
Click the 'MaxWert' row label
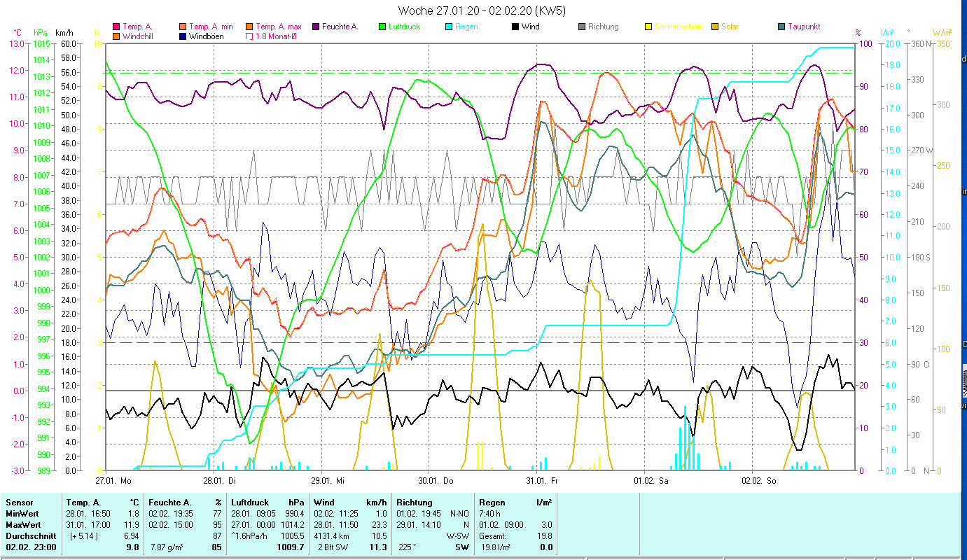point(24,524)
